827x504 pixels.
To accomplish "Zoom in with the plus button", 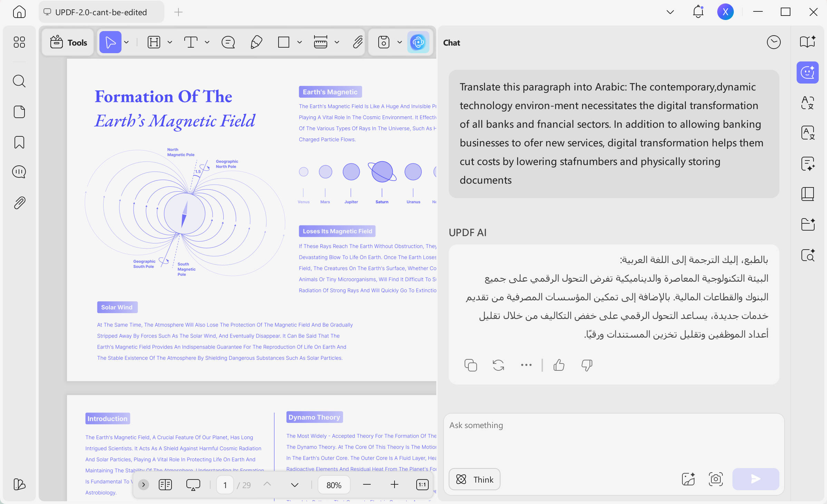I will 395,485.
